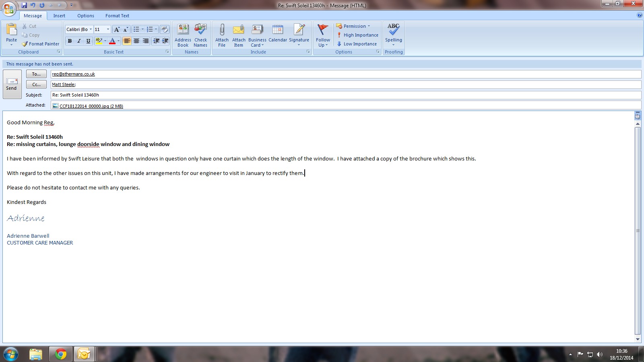This screenshot has width=644, height=362.
Task: Click the message scrollbar down arrow
Action: point(638,339)
